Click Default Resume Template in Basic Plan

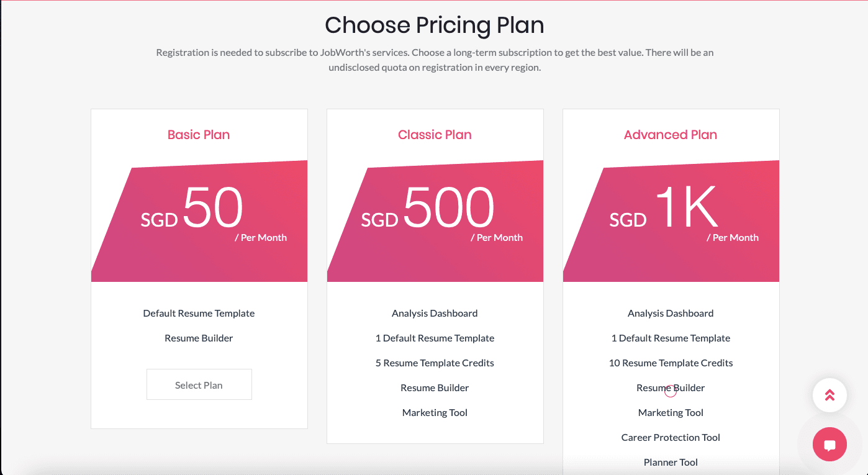click(199, 314)
